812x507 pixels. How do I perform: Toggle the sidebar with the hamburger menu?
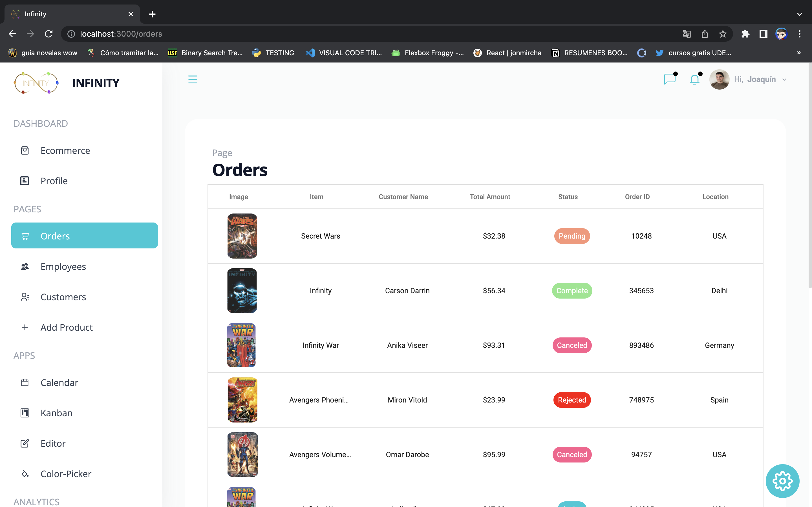click(193, 79)
